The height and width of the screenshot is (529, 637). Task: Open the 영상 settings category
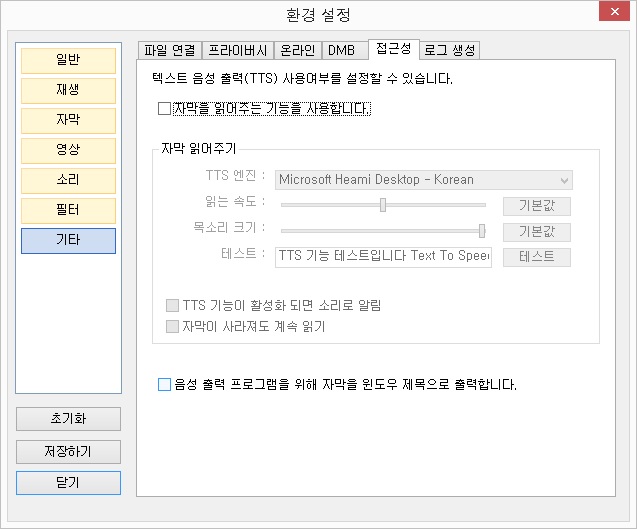tap(68, 151)
